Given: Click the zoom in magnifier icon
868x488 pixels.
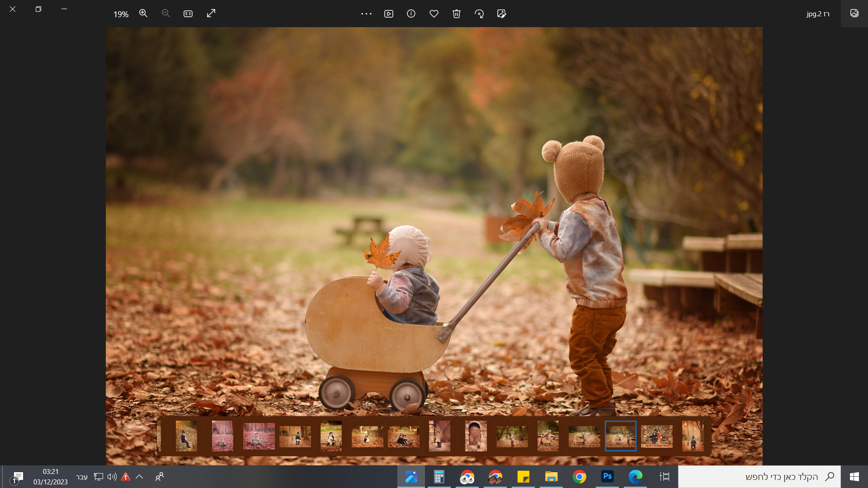Looking at the screenshot, I should [143, 14].
